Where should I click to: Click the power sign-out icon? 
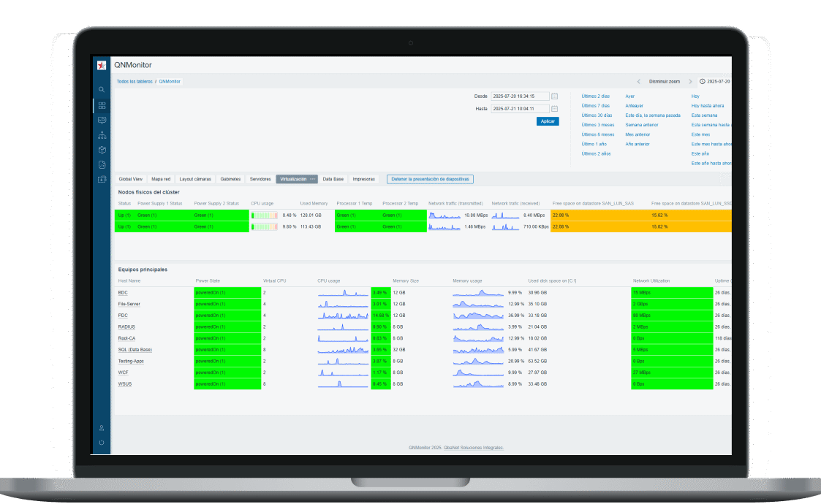pyautogui.click(x=102, y=443)
